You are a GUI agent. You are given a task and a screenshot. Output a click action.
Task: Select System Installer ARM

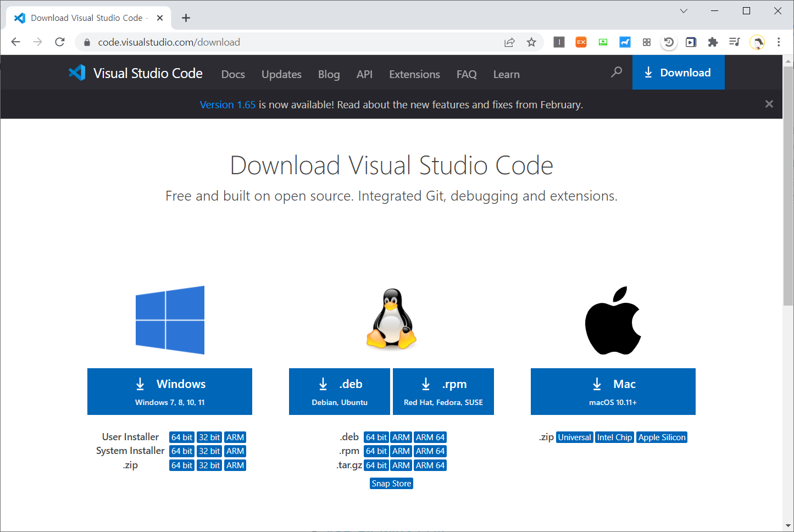(235, 451)
